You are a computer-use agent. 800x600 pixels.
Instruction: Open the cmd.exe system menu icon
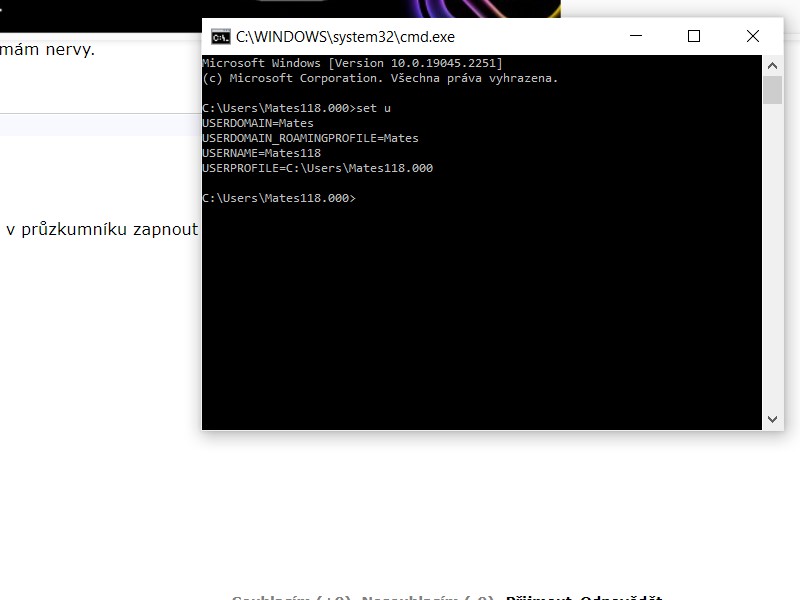coord(220,37)
